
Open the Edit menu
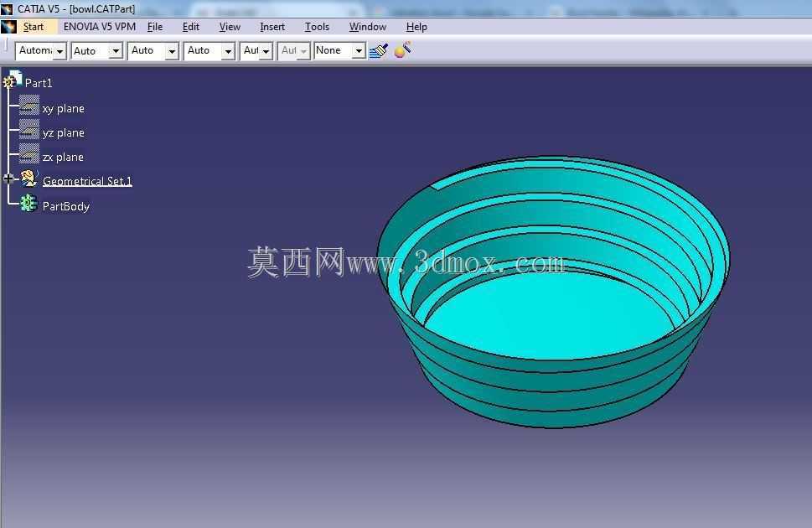click(x=190, y=27)
